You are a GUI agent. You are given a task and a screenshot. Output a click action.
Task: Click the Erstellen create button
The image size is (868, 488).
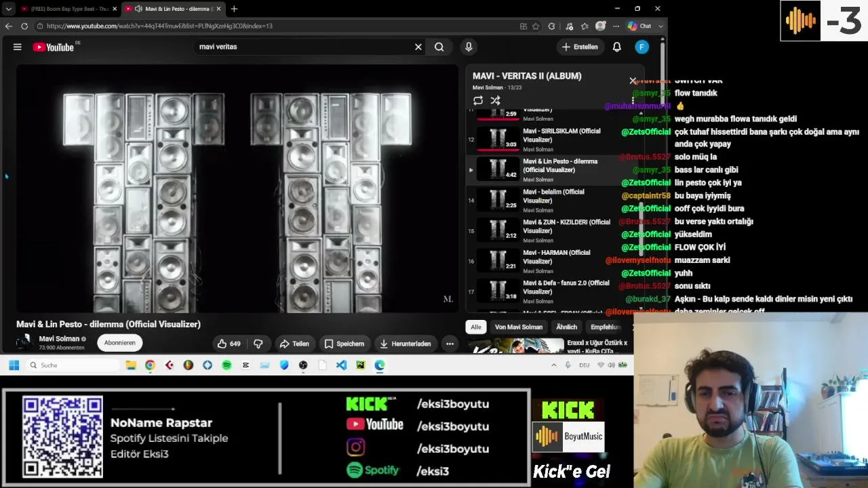pos(580,47)
